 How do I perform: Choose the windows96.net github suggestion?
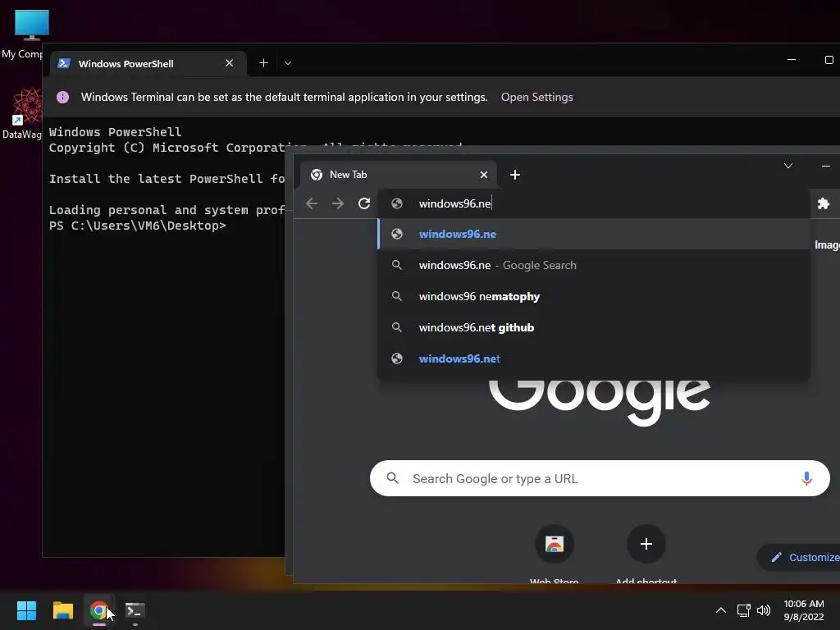594,327
